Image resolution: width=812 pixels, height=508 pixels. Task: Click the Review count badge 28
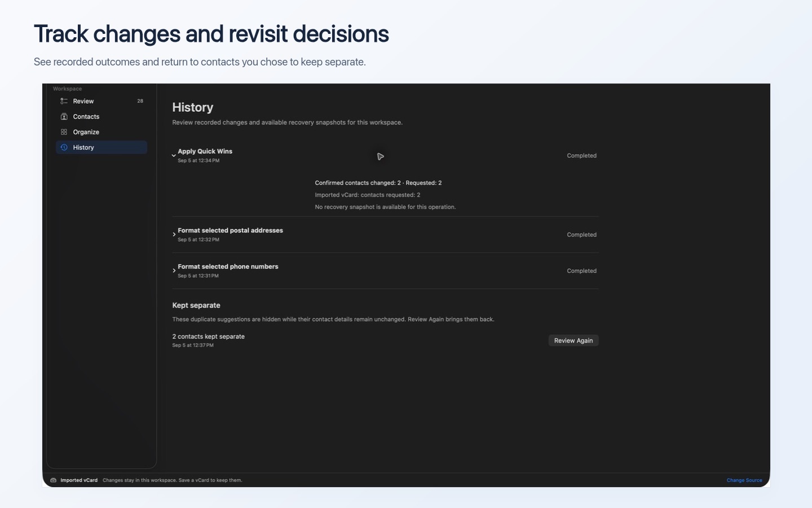140,101
